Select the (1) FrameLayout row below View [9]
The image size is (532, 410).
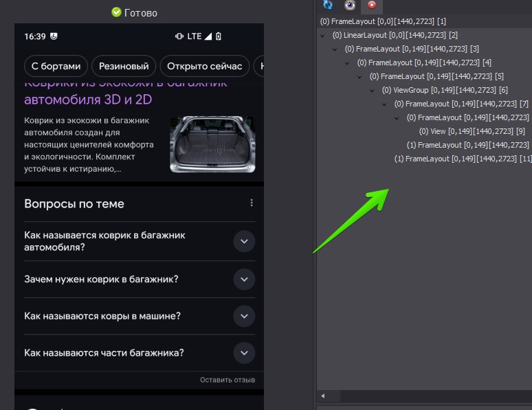(x=469, y=145)
